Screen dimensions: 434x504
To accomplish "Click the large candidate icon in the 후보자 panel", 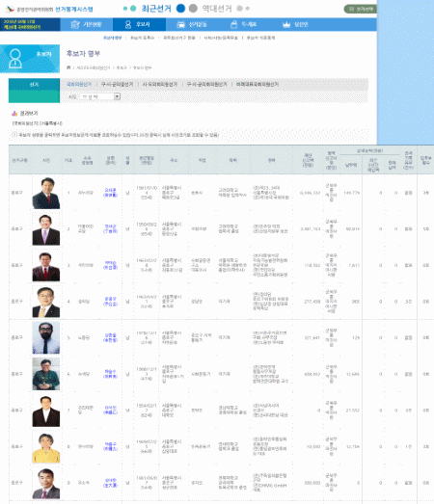I will [14, 59].
